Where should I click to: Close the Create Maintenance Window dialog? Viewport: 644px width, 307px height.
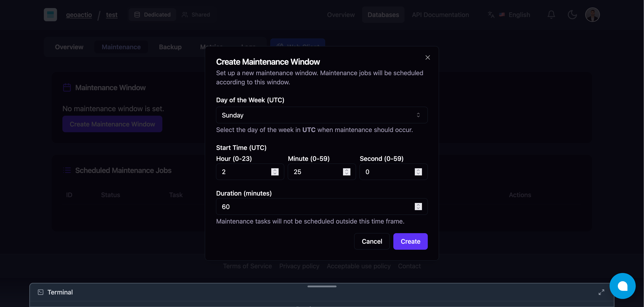pyautogui.click(x=428, y=57)
